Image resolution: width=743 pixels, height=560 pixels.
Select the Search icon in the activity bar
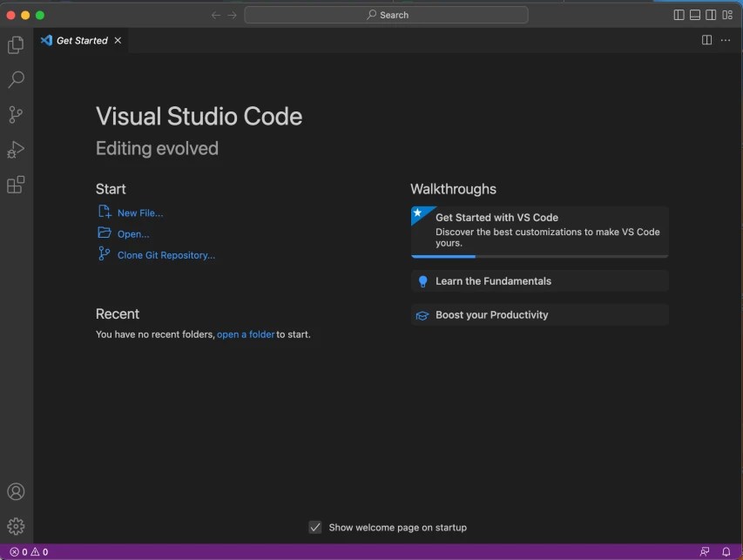(16, 79)
